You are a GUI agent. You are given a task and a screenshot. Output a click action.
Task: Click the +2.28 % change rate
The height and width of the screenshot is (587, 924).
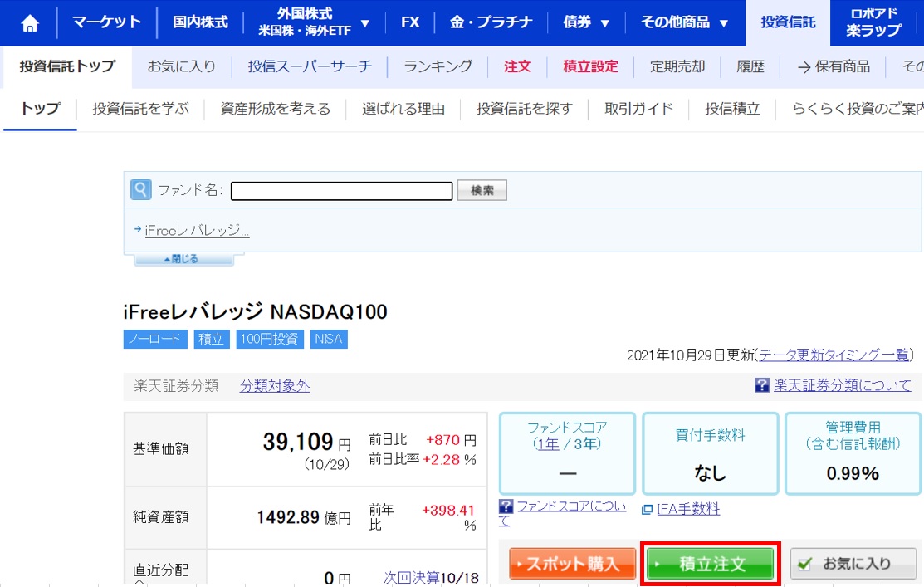449,460
